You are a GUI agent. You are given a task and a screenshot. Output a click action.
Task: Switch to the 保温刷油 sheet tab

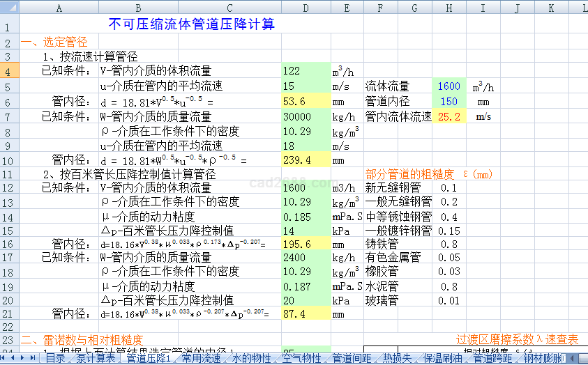[x=442, y=359]
